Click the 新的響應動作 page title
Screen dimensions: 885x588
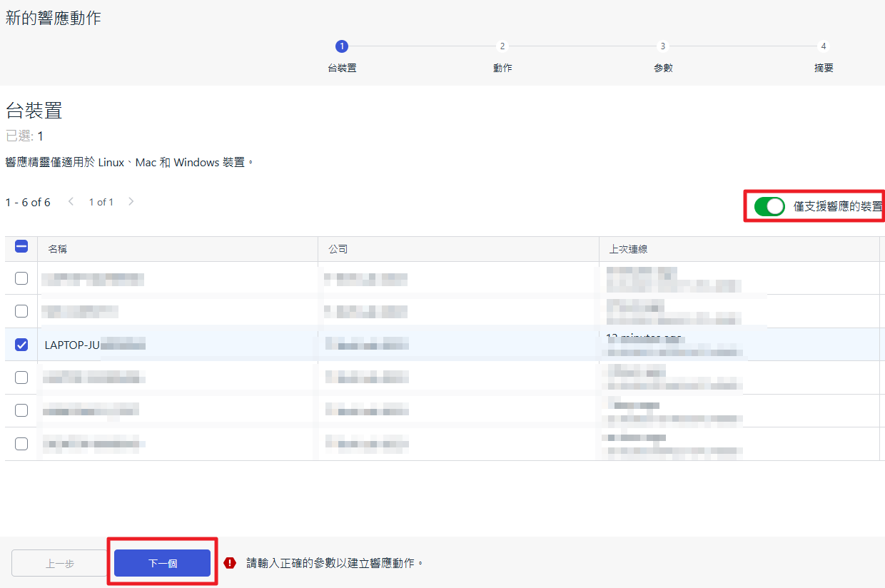(x=53, y=18)
